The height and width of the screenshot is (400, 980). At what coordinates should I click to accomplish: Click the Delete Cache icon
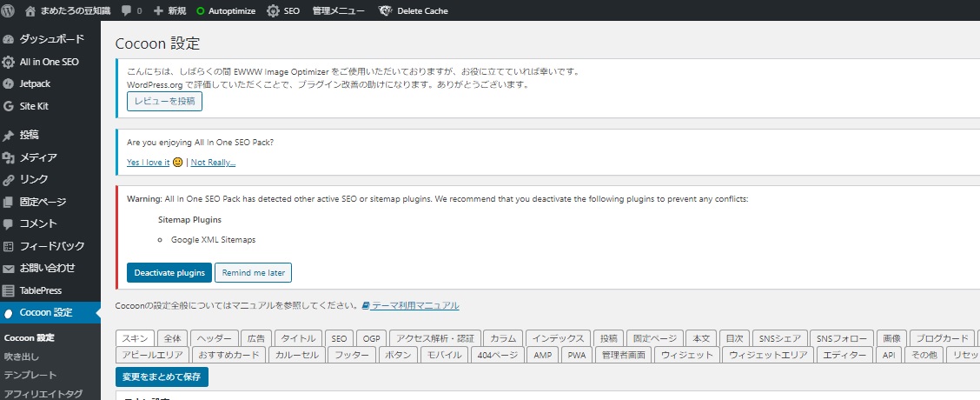coord(386,10)
